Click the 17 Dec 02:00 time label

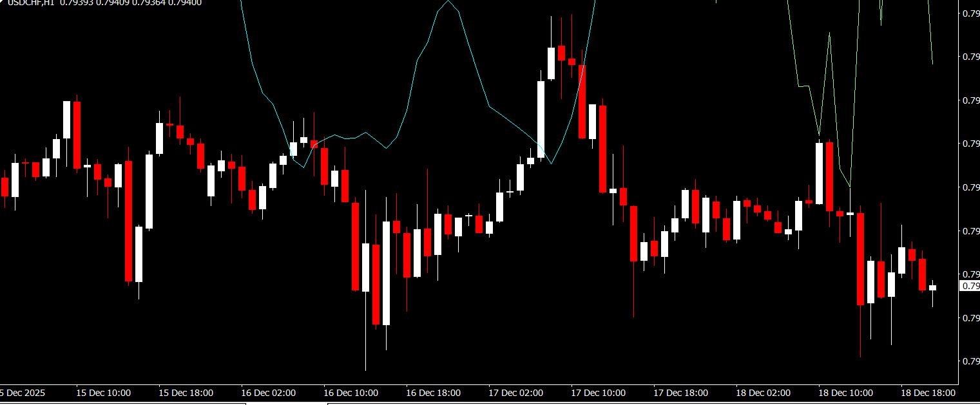(516, 393)
